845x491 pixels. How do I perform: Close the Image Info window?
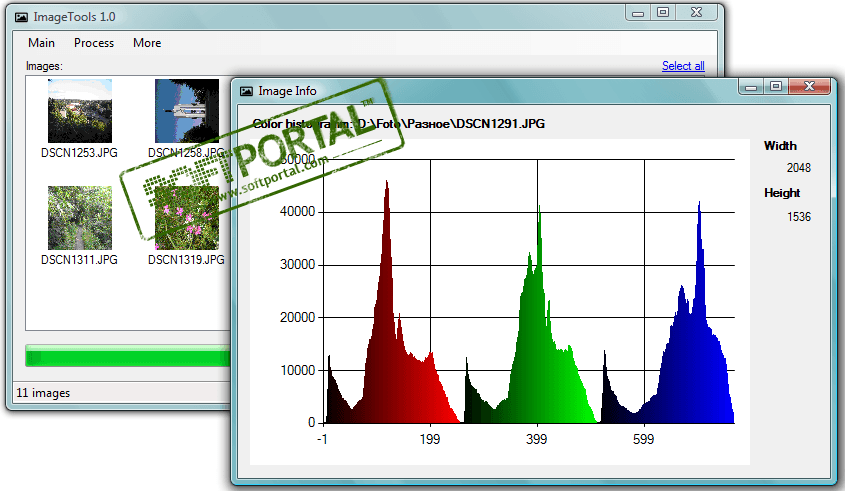(x=809, y=87)
